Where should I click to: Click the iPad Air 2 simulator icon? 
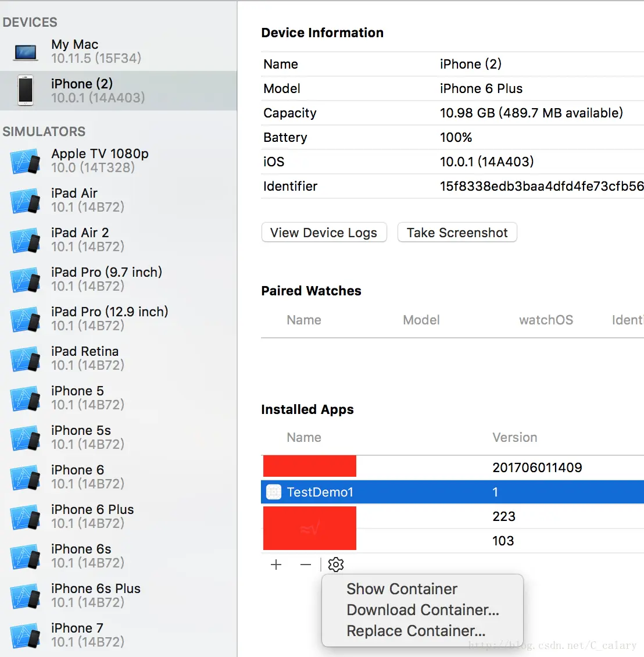click(x=26, y=240)
